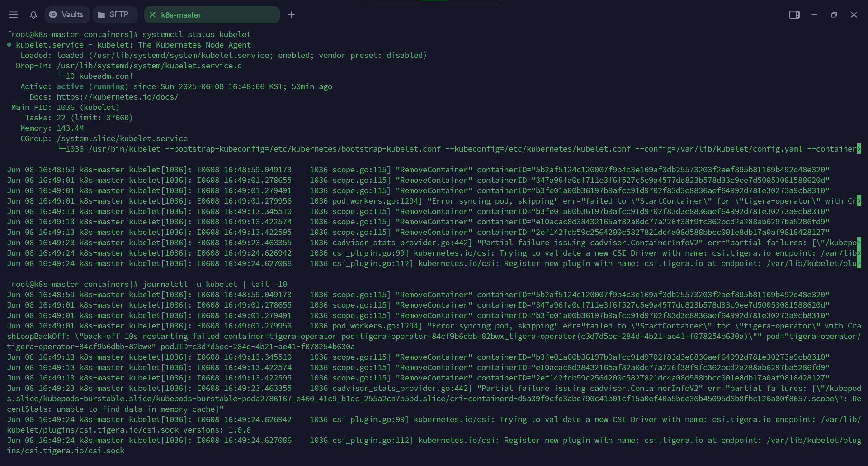
Task: Click 'versions: 1.0.0' in the csi log line
Action: (217, 430)
